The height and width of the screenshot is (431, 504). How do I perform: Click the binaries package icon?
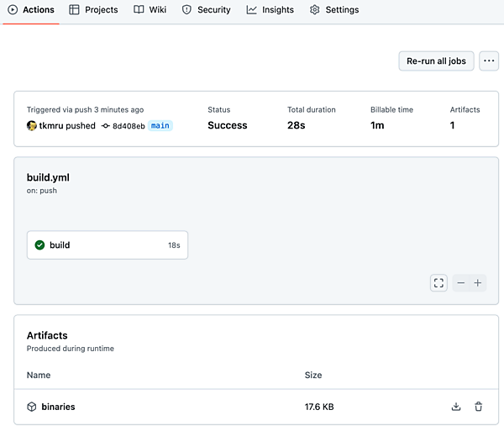[32, 407]
